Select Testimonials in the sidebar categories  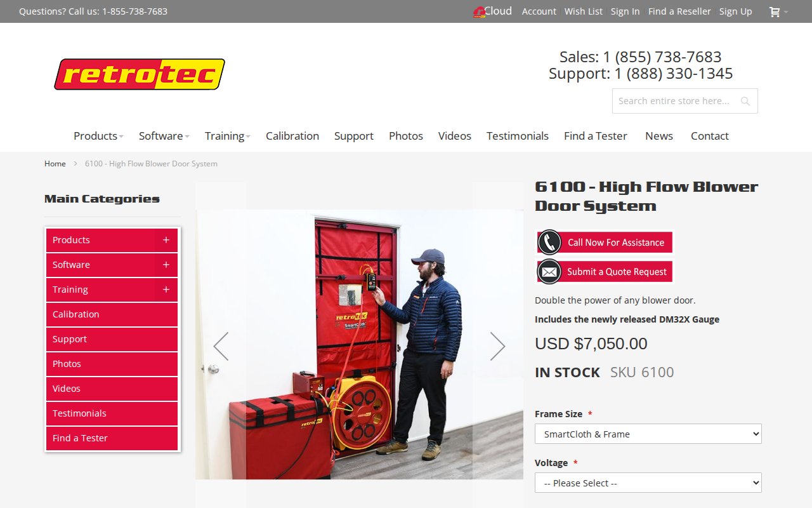click(112, 413)
